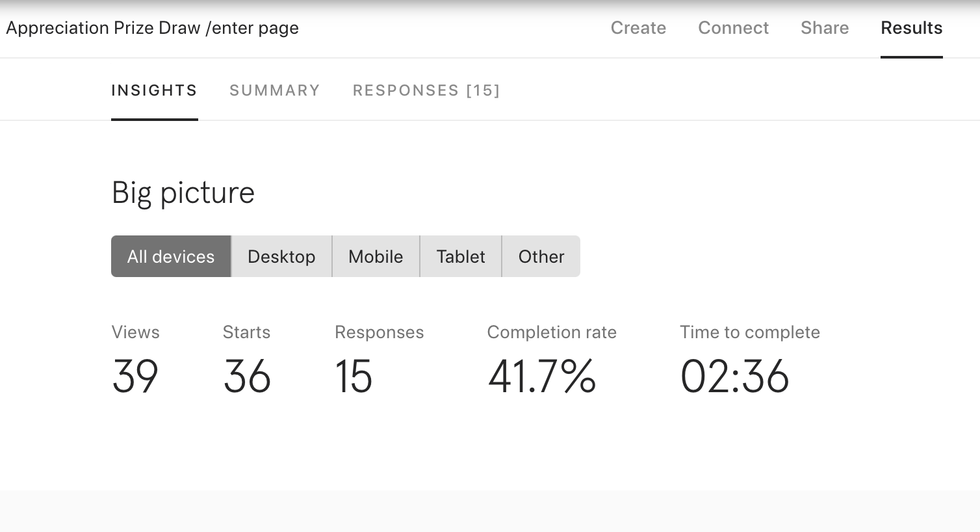
Task: Open the Summary sub-tab
Action: click(x=275, y=90)
